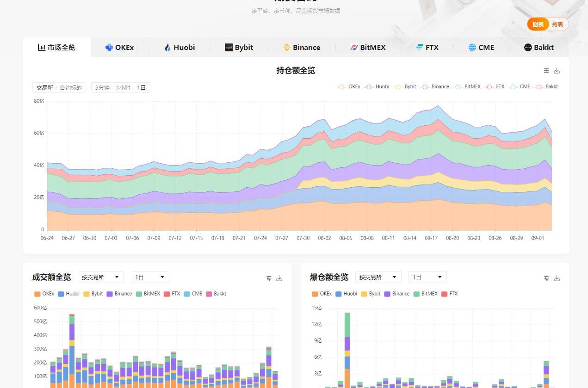Click the 09-01 date label on the axis

coord(538,238)
